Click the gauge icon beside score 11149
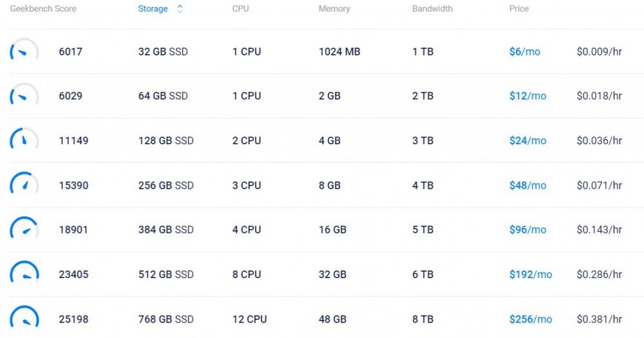 [24, 140]
